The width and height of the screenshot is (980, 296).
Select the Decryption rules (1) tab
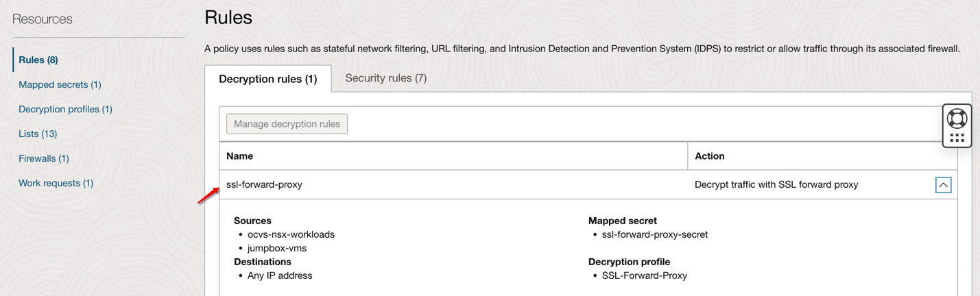click(268, 79)
